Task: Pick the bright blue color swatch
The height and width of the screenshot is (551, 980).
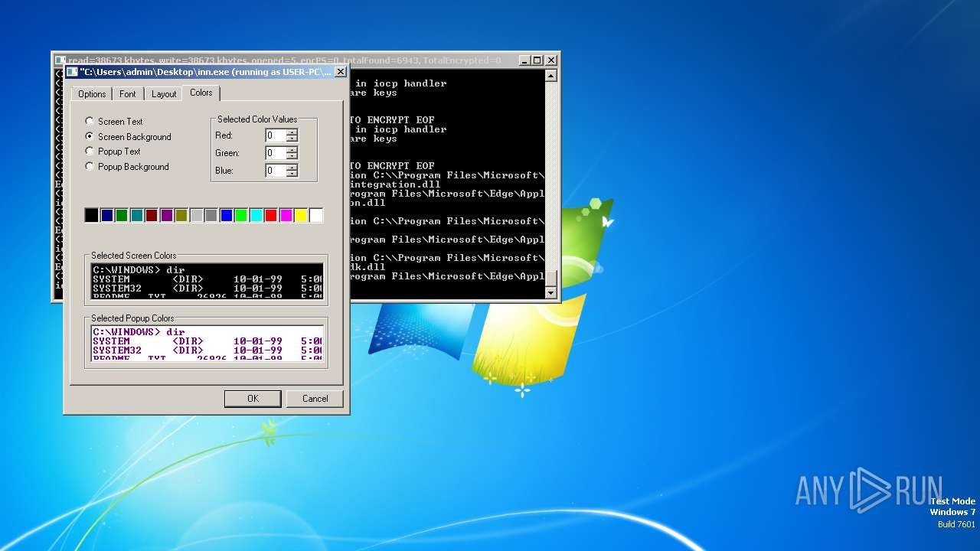Action: (226, 216)
